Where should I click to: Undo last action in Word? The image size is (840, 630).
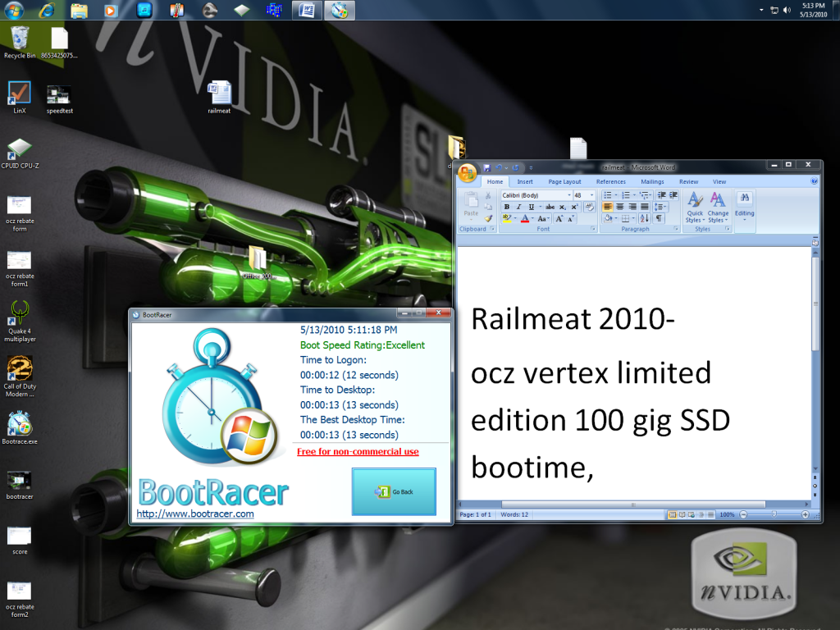click(x=499, y=167)
